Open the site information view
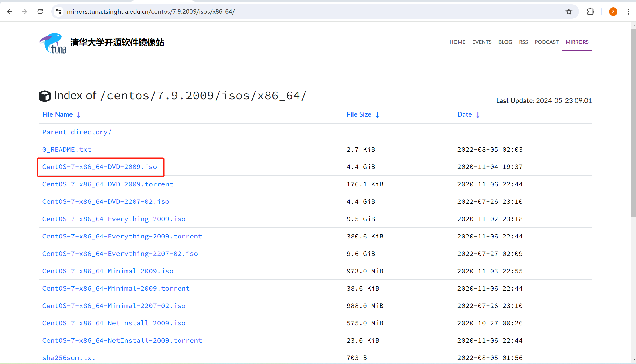Screen dimensions: 636x364 [x=58, y=11]
